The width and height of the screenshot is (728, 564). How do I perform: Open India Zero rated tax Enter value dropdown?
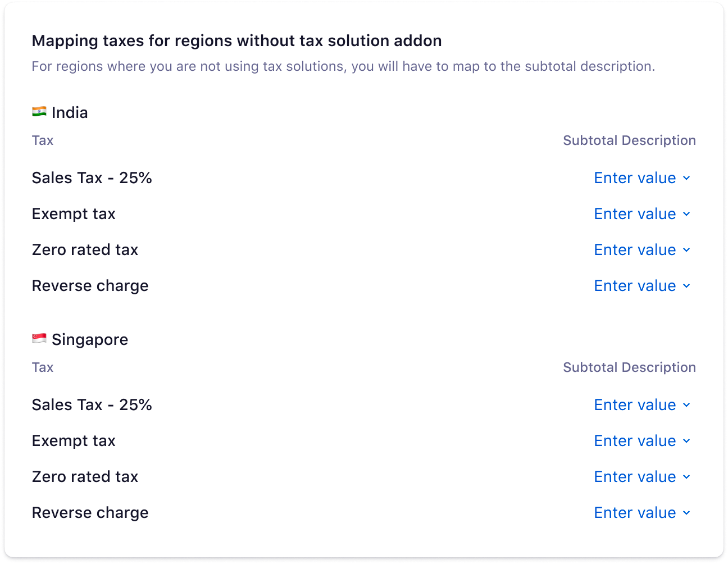[642, 250]
